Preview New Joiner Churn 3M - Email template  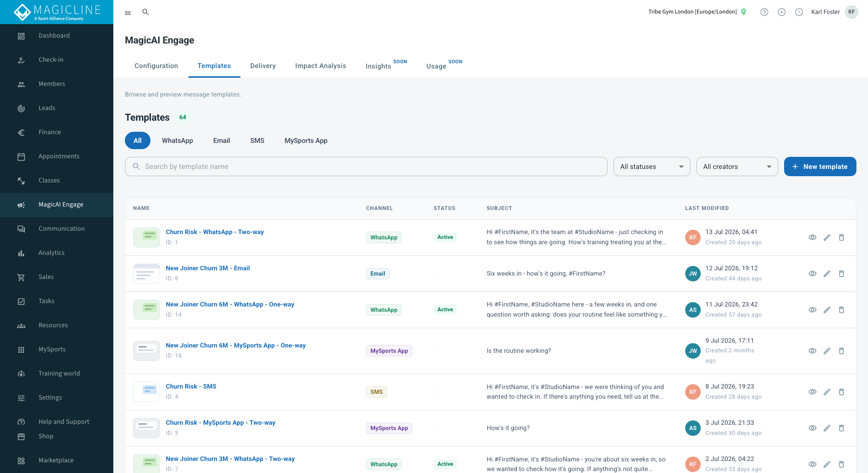click(x=813, y=274)
